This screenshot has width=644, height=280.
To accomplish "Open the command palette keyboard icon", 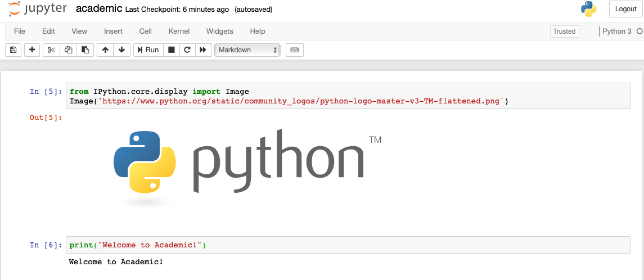I will (294, 50).
